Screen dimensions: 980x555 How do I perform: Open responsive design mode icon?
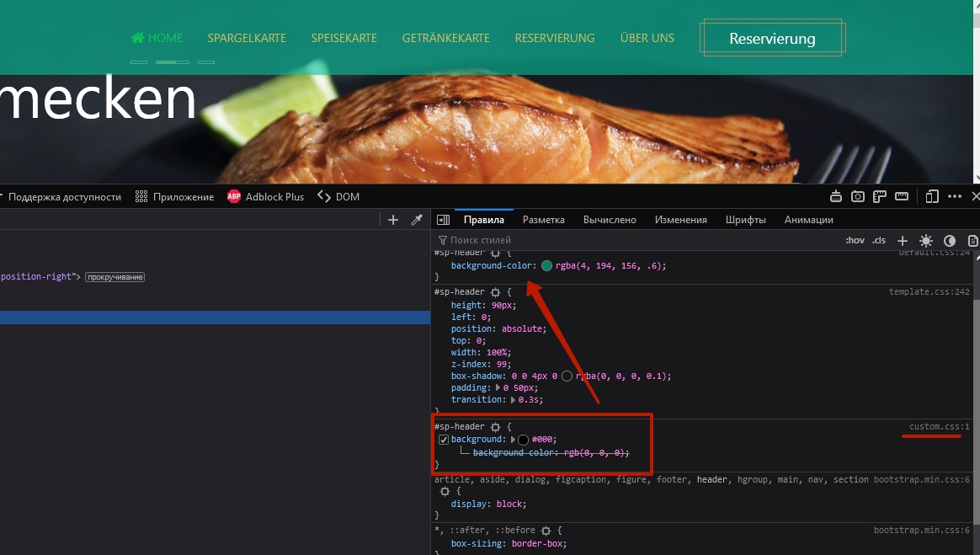coord(932,196)
